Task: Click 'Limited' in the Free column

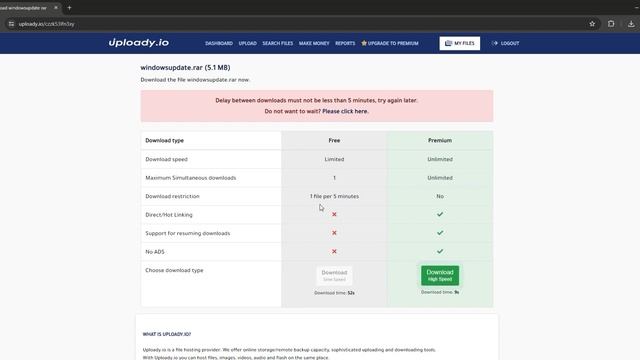Action: [x=334, y=159]
